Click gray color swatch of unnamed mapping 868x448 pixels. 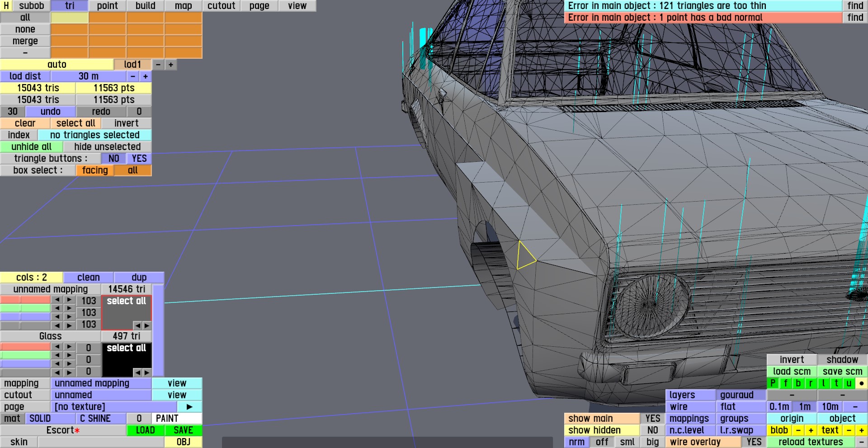click(x=127, y=313)
